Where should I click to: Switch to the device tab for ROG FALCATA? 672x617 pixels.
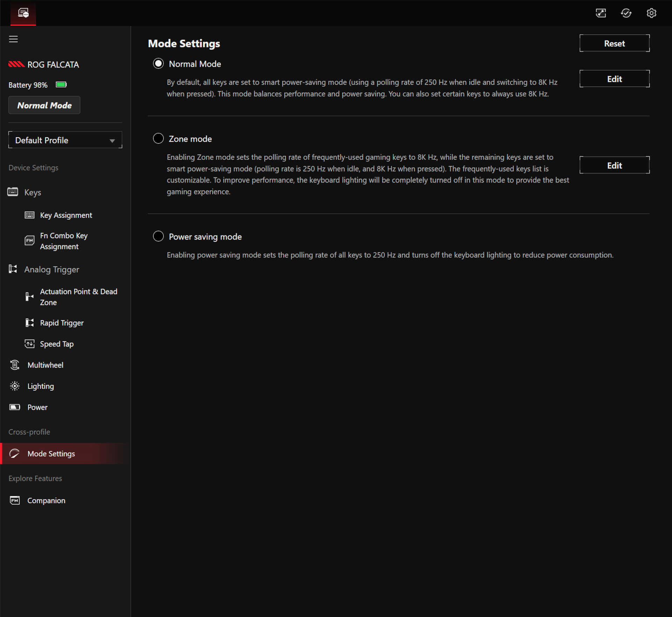click(x=23, y=13)
